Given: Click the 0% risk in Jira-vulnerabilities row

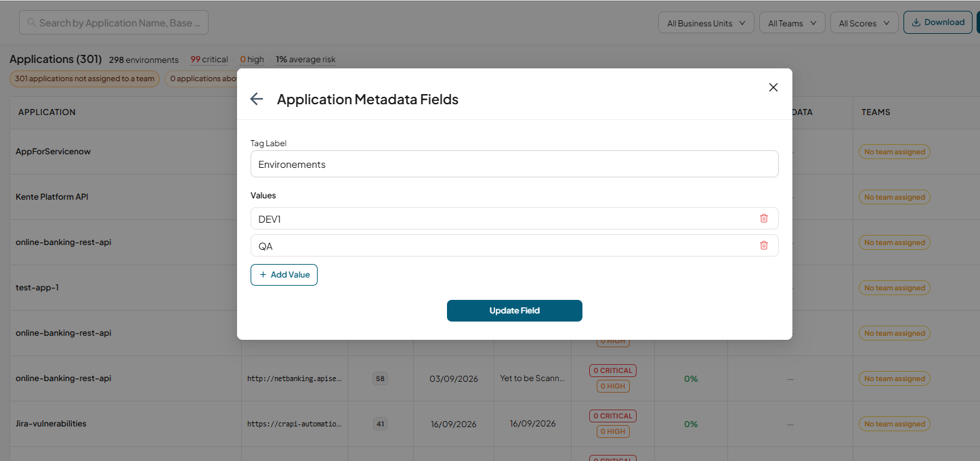Looking at the screenshot, I should coord(691,424).
